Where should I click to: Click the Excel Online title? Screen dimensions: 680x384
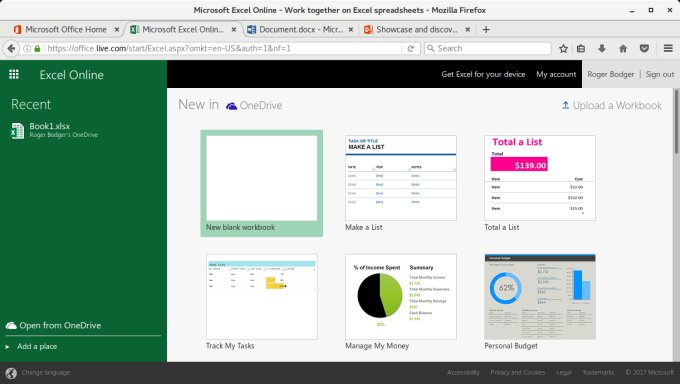(72, 75)
